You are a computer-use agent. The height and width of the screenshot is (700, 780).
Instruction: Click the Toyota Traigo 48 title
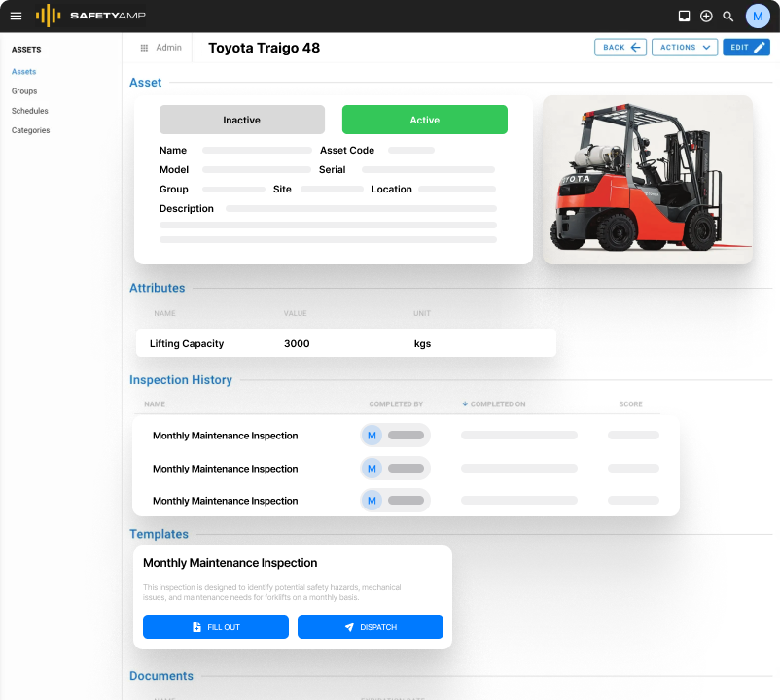tap(264, 48)
